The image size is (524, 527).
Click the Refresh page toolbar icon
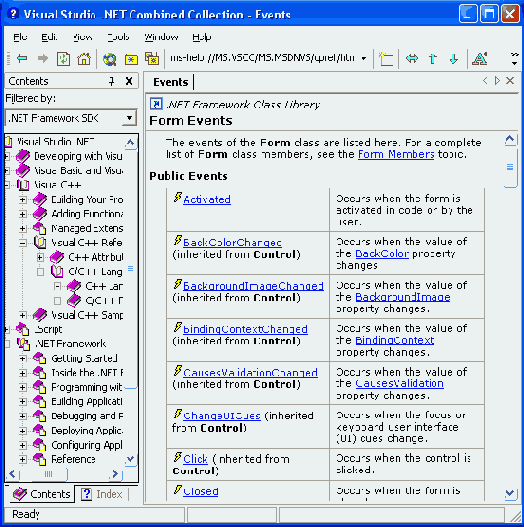click(x=63, y=58)
